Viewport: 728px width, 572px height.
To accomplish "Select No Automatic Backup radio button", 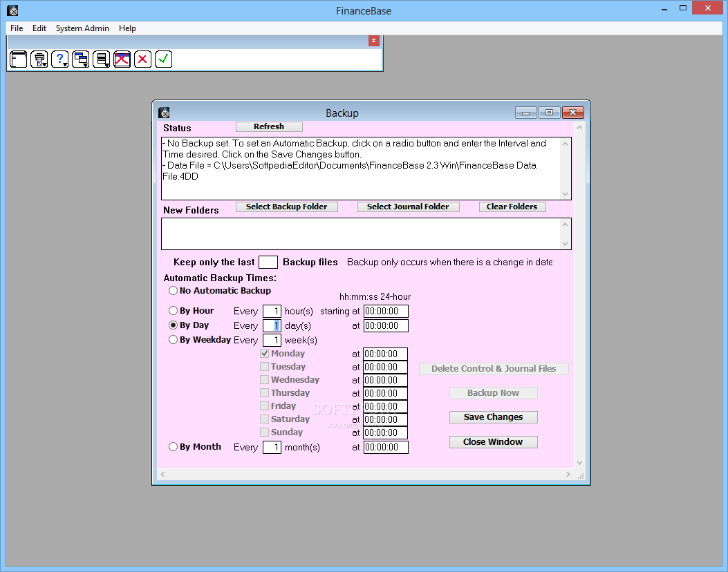I will point(173,291).
